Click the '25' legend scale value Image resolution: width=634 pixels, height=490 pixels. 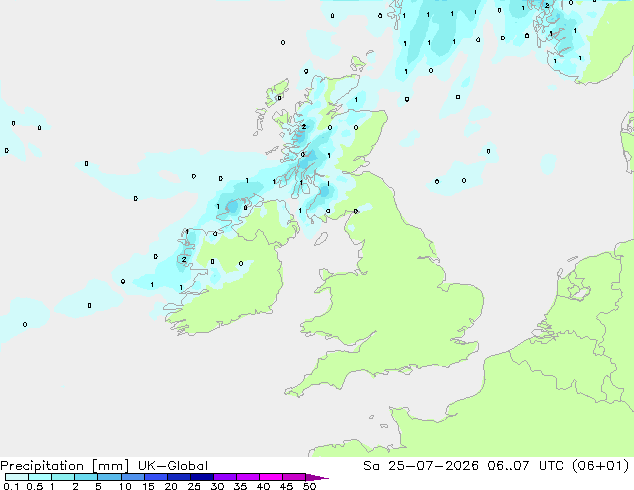coord(194,486)
